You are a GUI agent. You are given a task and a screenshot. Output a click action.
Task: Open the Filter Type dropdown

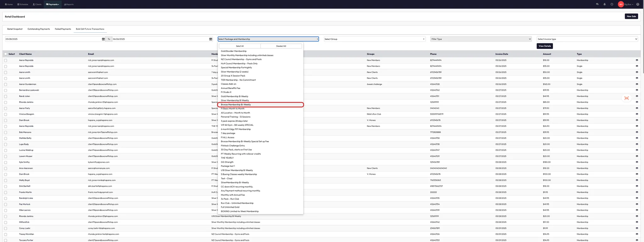481,39
